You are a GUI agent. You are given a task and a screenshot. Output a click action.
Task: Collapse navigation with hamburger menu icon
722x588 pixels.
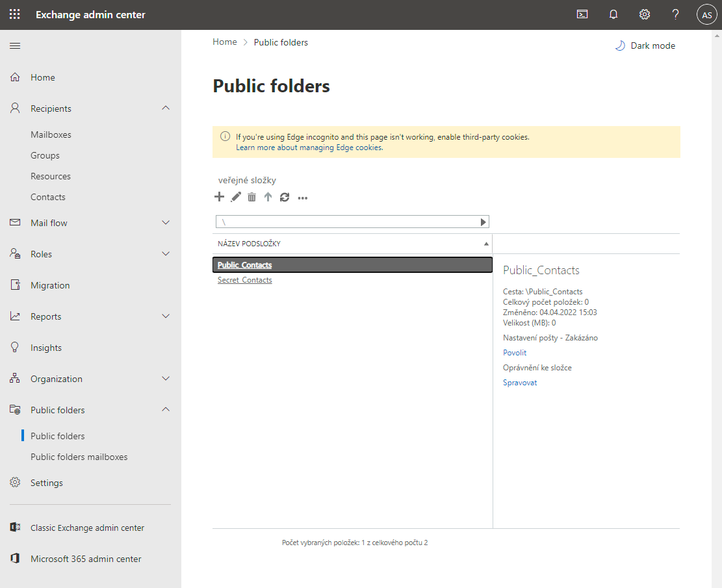click(15, 45)
